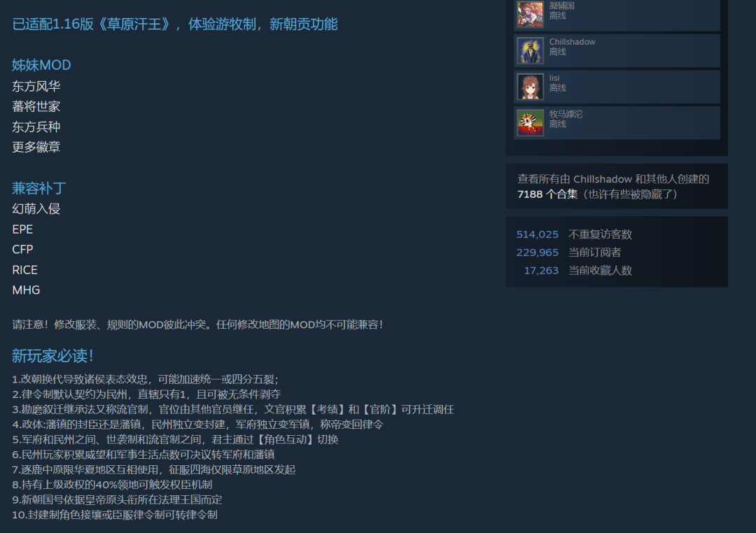
Task: Click Chillshadow's profile avatar
Action: pos(530,50)
